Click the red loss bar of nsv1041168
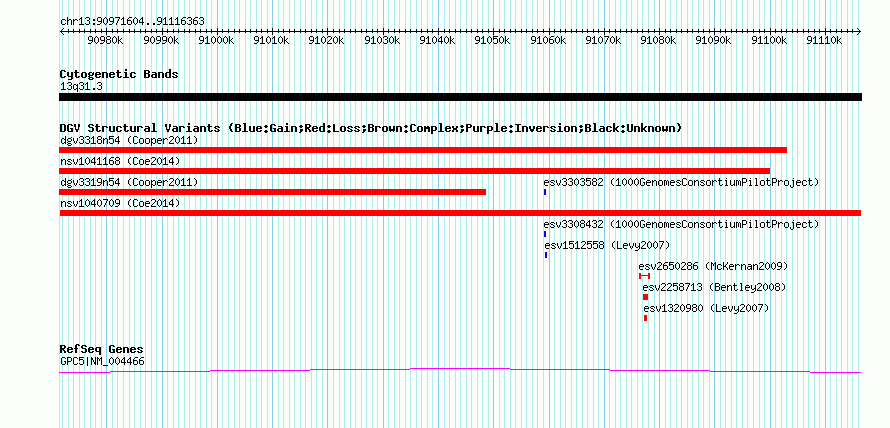Viewport: 890px width, 428px height. point(414,171)
